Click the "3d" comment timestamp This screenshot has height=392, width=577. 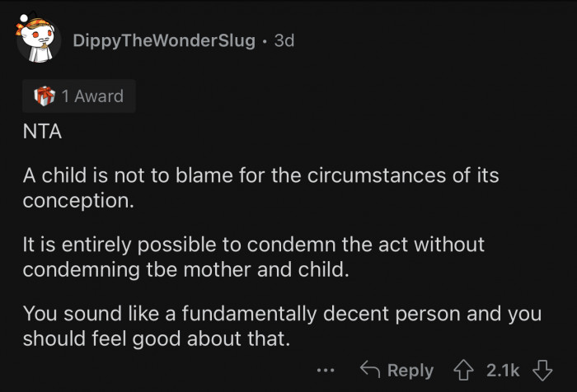point(283,41)
